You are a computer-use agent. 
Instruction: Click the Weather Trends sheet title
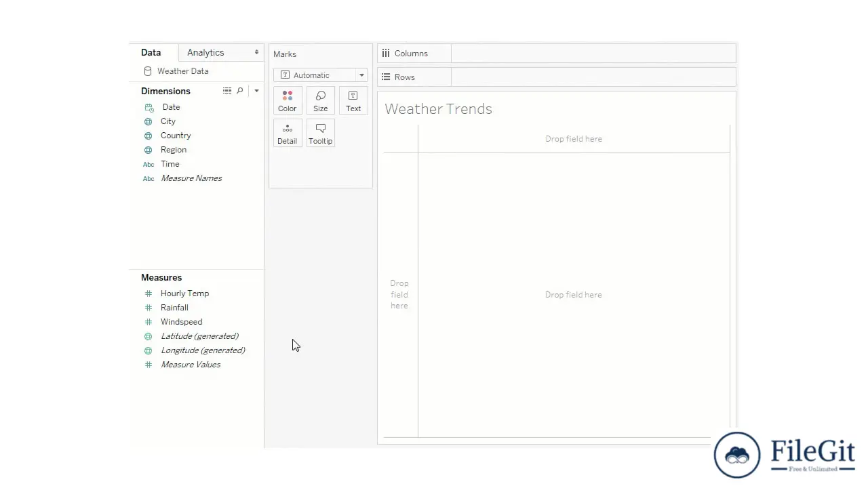point(438,109)
